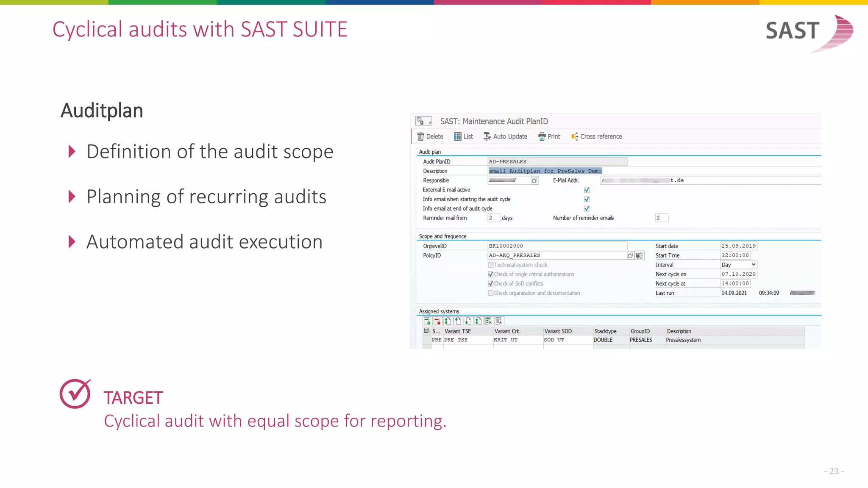This screenshot has width=868, height=488.
Task: Click the Start date field 25.09.2019
Action: click(x=738, y=246)
